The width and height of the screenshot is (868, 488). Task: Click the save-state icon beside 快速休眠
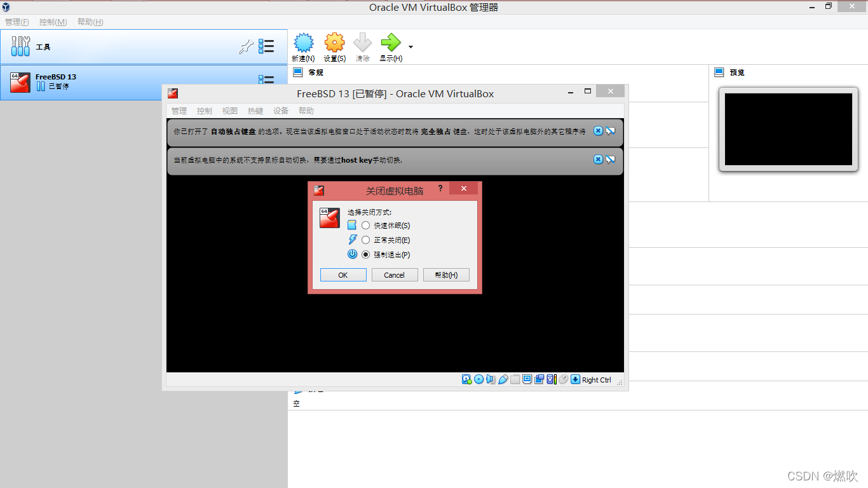pyautogui.click(x=353, y=225)
